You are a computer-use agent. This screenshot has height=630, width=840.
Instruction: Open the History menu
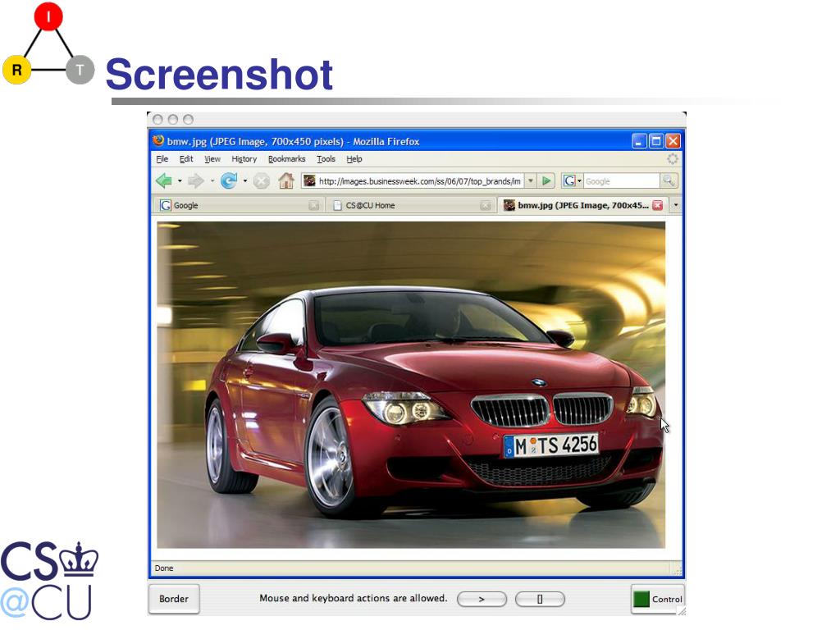click(244, 158)
